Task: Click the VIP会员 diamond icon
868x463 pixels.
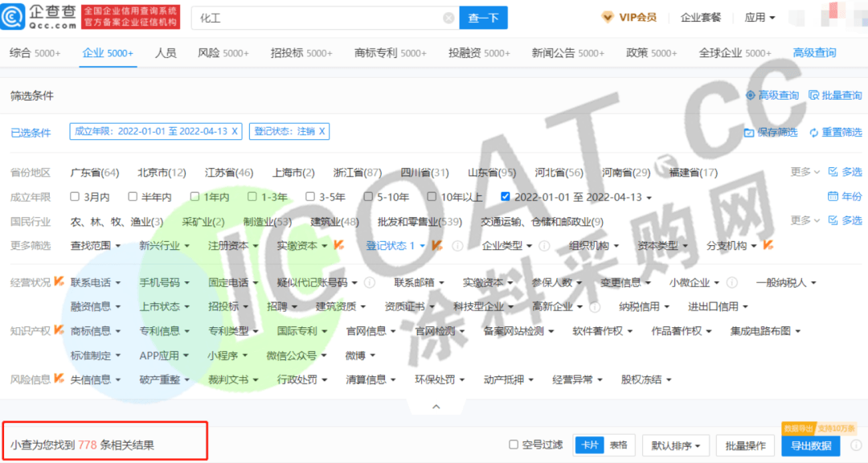Action: click(608, 18)
